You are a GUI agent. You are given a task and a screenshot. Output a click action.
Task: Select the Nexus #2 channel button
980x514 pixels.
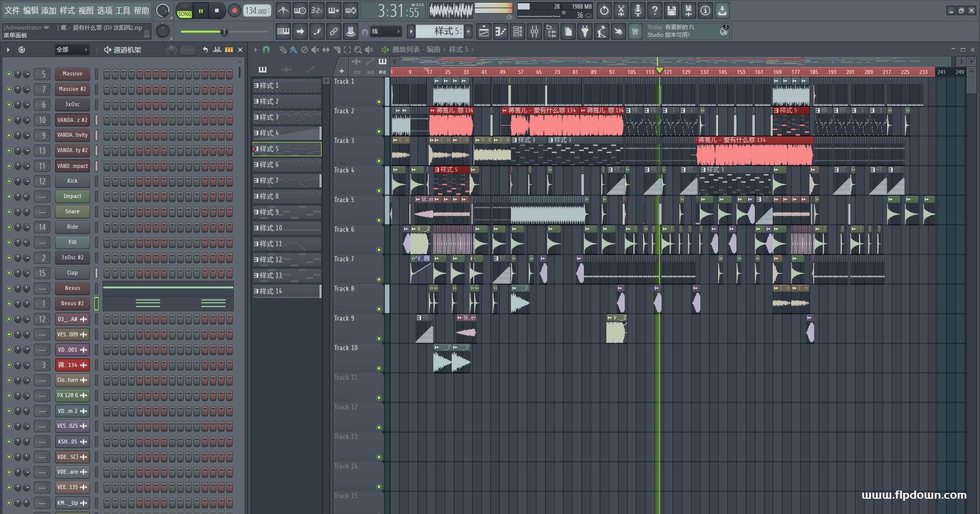point(72,304)
